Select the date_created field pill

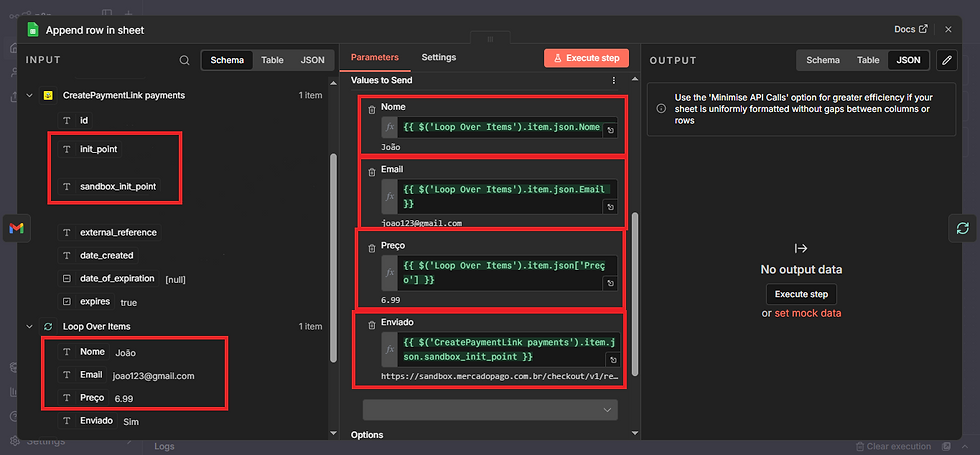pos(97,256)
